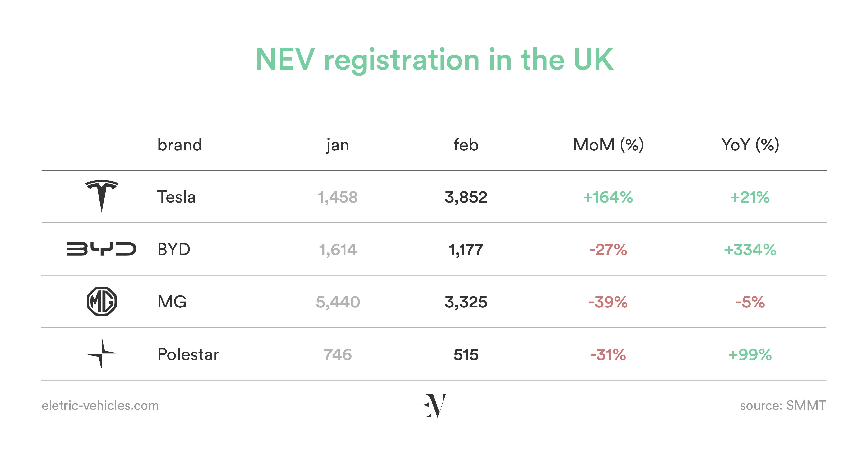Open the eletric-vehicles.com link
The image size is (868, 465).
pyautogui.click(x=100, y=405)
